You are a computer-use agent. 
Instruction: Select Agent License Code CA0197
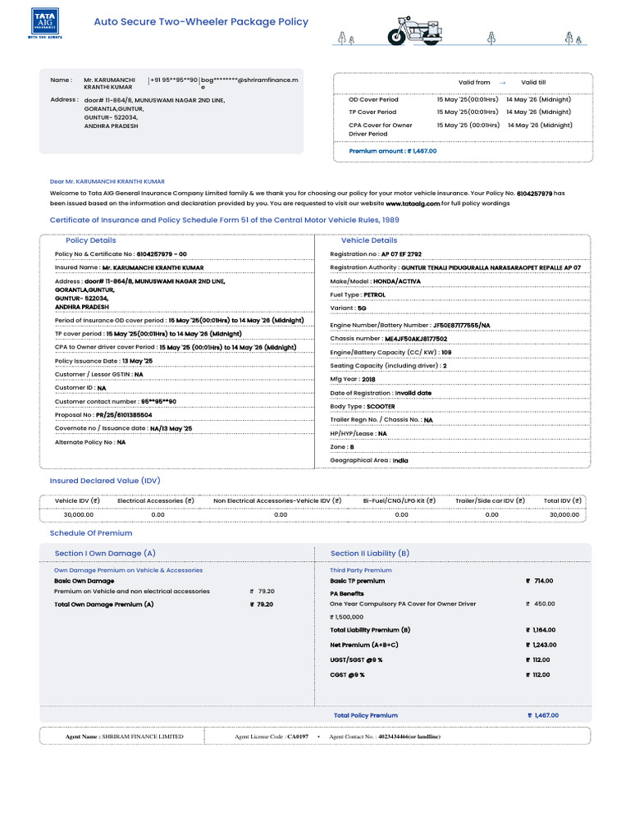[272, 737]
